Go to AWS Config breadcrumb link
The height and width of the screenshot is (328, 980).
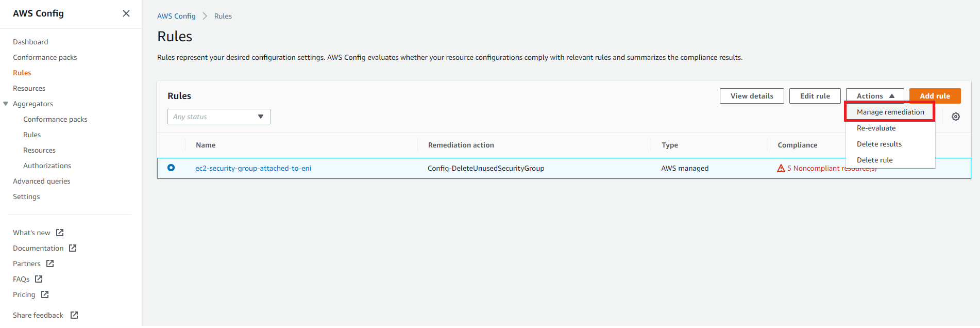click(176, 16)
